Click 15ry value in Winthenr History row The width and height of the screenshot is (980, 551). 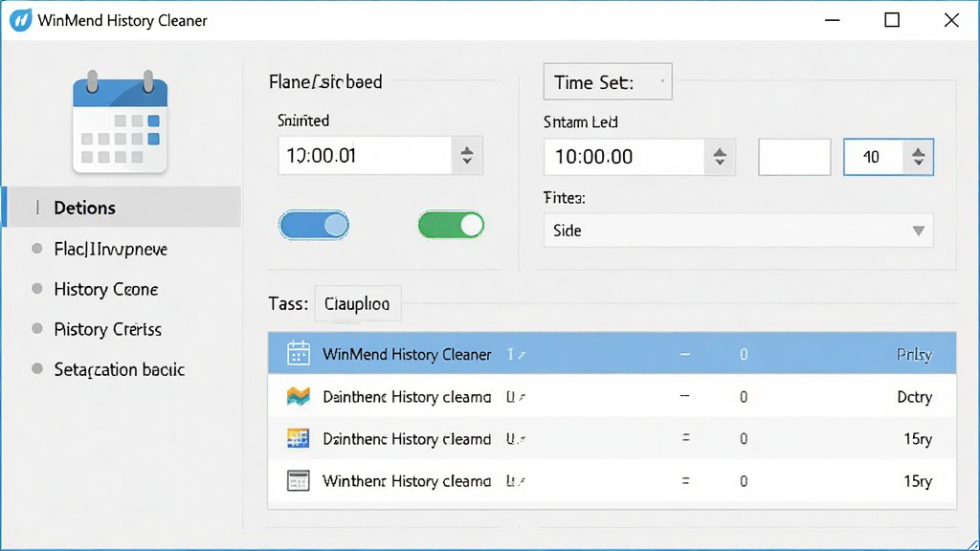pyautogui.click(x=918, y=481)
